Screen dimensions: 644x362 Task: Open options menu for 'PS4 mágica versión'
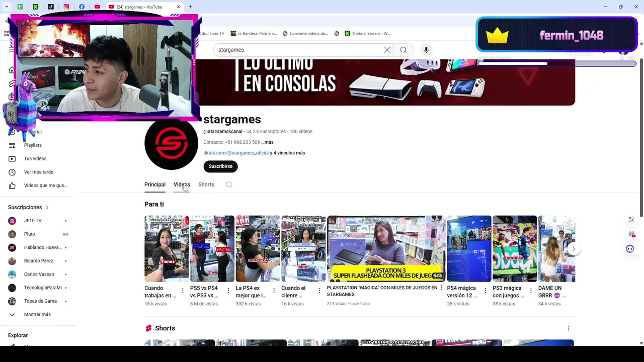tap(485, 291)
